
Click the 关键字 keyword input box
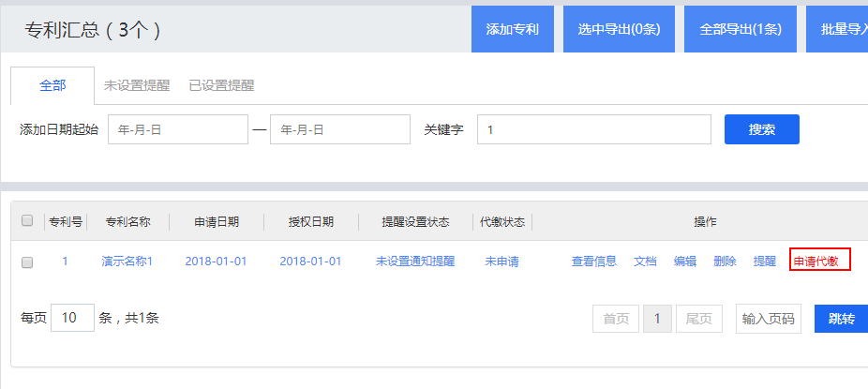pyautogui.click(x=594, y=129)
